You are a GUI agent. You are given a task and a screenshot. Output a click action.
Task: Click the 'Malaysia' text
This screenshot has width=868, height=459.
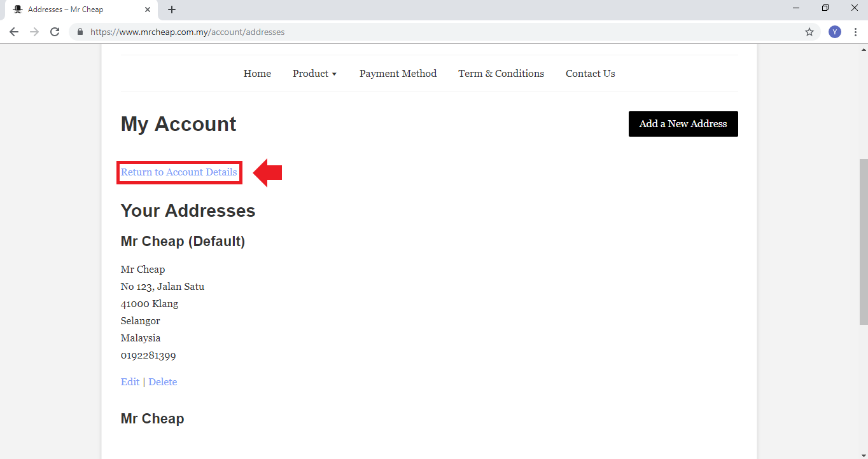[141, 338]
